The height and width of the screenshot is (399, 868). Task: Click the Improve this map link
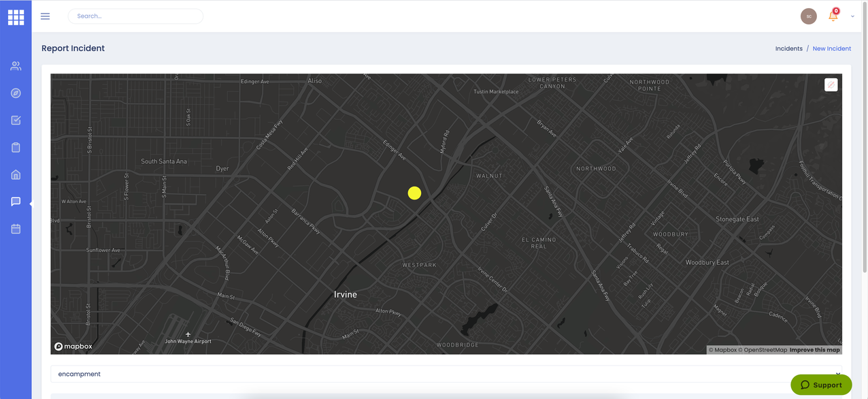[x=815, y=350]
